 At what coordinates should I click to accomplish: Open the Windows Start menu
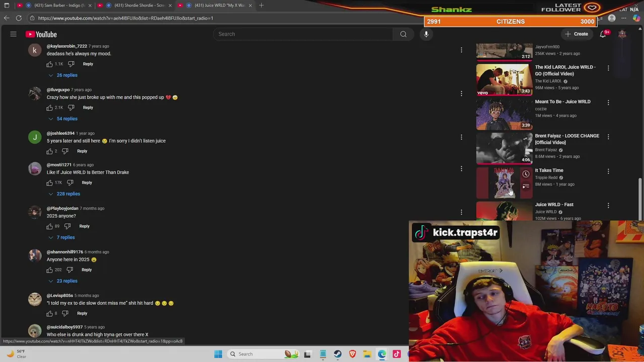[x=218, y=354]
